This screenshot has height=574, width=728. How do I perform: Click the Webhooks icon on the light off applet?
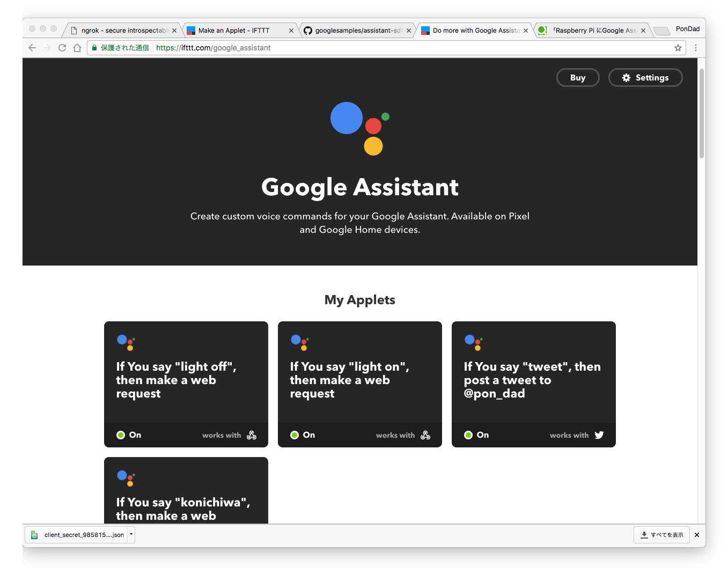point(252,435)
